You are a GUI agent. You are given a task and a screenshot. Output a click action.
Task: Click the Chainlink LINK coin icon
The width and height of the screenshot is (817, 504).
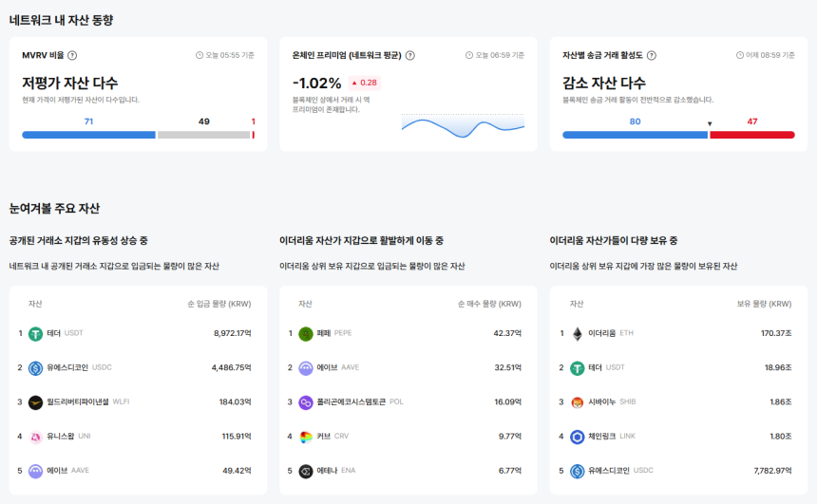point(577,437)
